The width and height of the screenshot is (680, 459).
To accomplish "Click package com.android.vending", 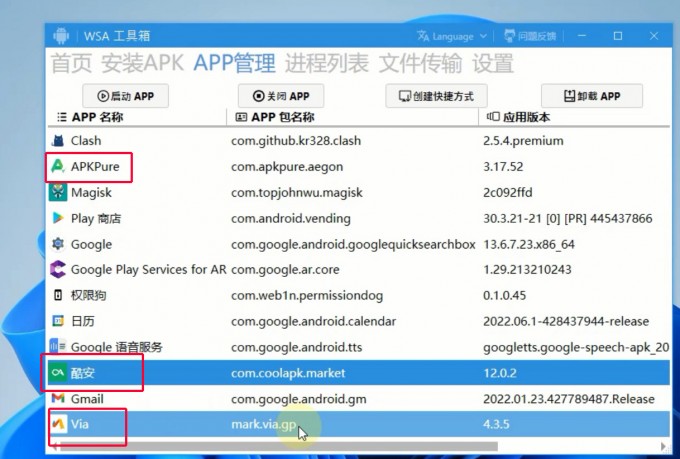I will tap(291, 218).
